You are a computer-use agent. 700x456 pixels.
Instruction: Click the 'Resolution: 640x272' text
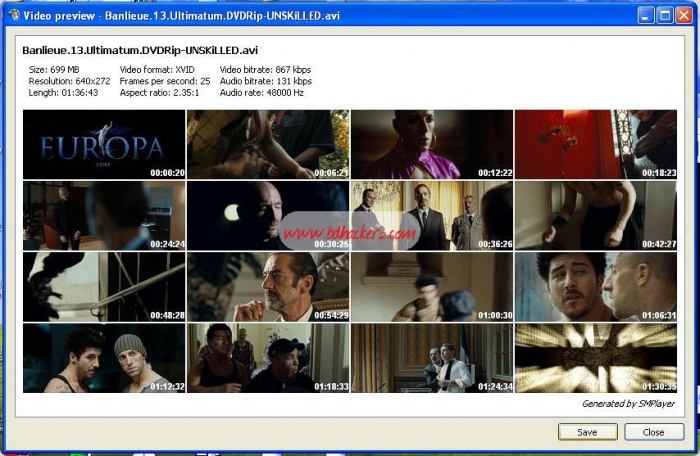[x=69, y=81]
